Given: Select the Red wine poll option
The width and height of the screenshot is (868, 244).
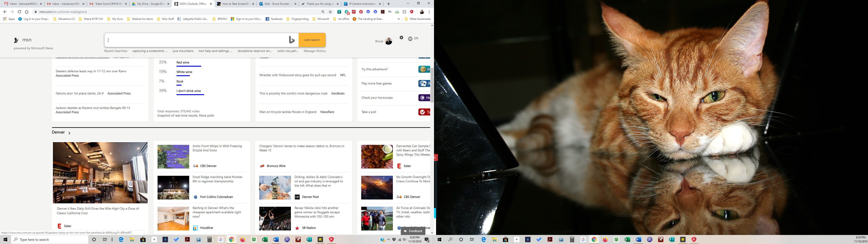Looking at the screenshot, I should click(x=183, y=62).
